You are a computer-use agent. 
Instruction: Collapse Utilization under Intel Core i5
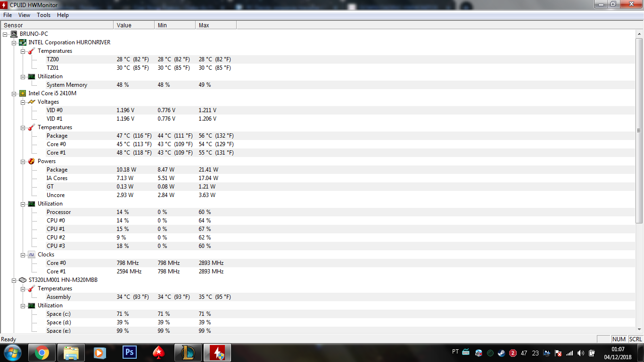tap(23, 204)
